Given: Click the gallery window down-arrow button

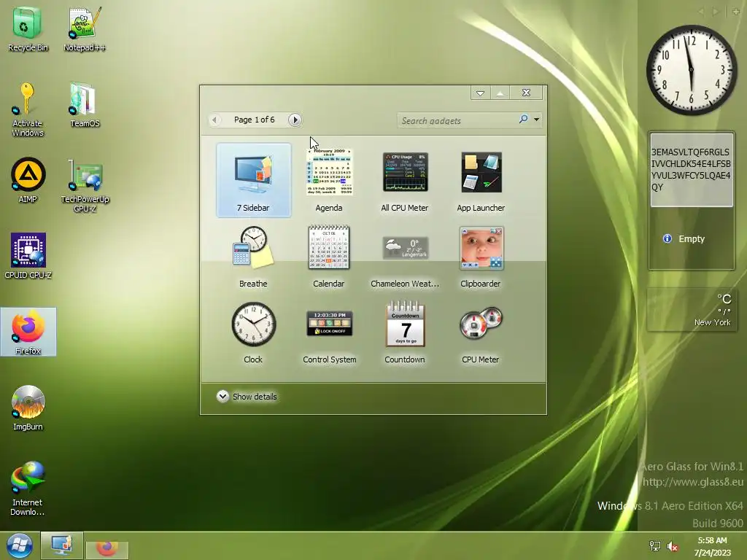Looking at the screenshot, I should tap(480, 93).
